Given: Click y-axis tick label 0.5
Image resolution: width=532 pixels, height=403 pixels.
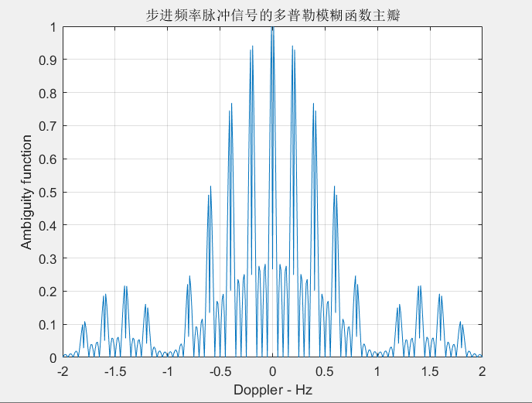Looking at the screenshot, I should point(48,193).
